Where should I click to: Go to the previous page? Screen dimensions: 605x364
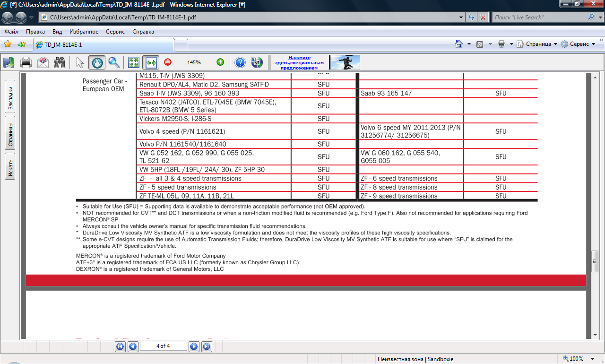point(133,347)
